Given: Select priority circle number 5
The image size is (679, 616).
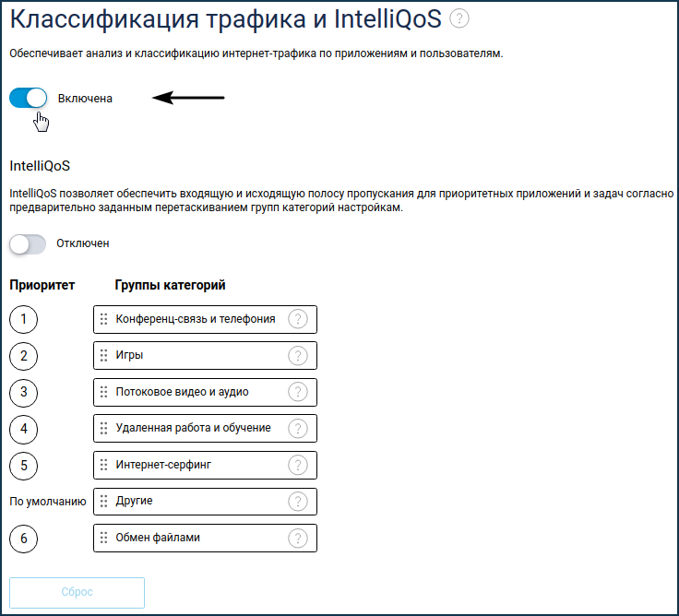Looking at the screenshot, I should tap(23, 466).
